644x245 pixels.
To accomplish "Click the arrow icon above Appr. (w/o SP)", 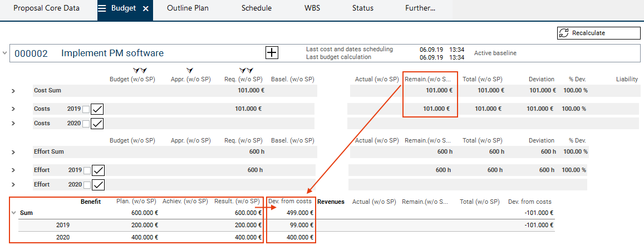I will pyautogui.click(x=190, y=71).
